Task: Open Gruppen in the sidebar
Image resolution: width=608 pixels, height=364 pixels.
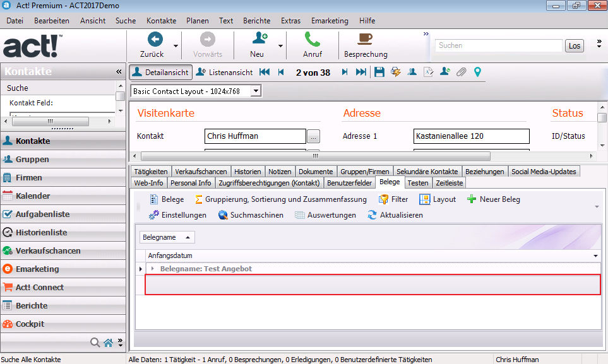Action: [x=63, y=160]
